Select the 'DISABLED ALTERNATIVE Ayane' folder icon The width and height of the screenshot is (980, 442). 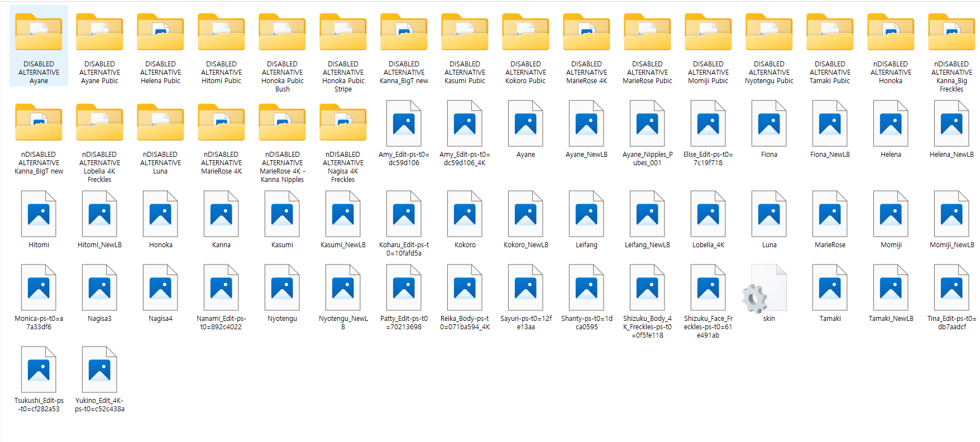click(x=39, y=32)
